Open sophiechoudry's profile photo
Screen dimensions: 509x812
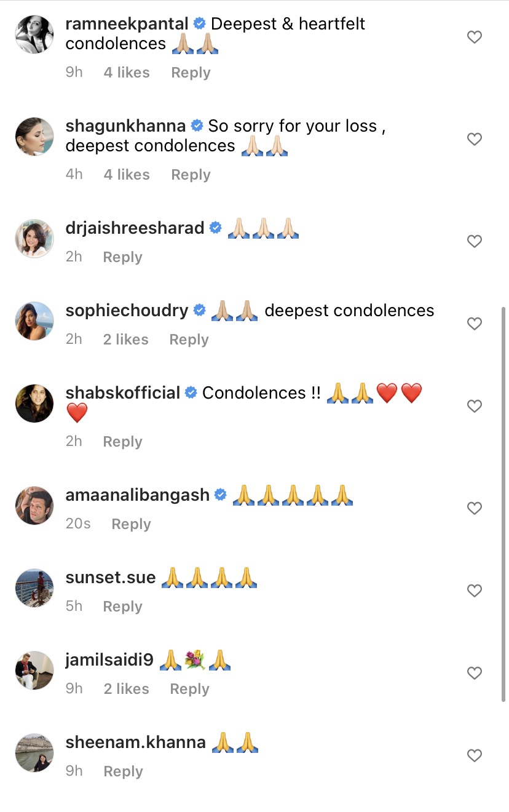tap(34, 320)
